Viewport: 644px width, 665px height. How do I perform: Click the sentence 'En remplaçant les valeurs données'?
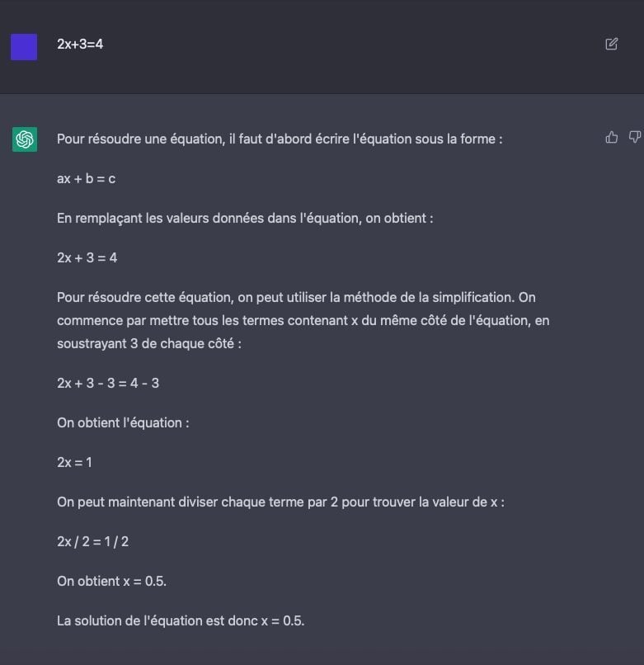coord(245,219)
